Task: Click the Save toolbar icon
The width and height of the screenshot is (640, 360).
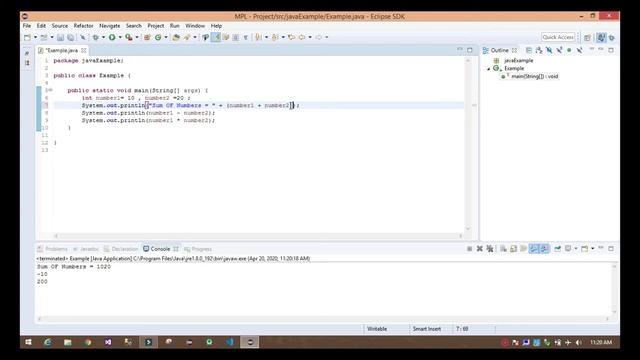Action: pyautogui.click(x=60, y=37)
